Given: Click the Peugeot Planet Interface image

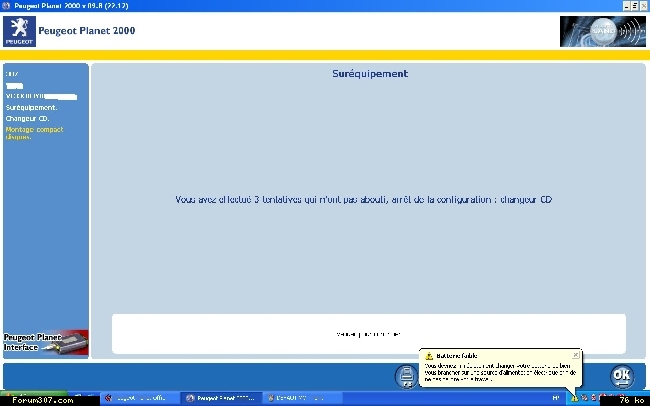Looking at the screenshot, I should tap(46, 343).
